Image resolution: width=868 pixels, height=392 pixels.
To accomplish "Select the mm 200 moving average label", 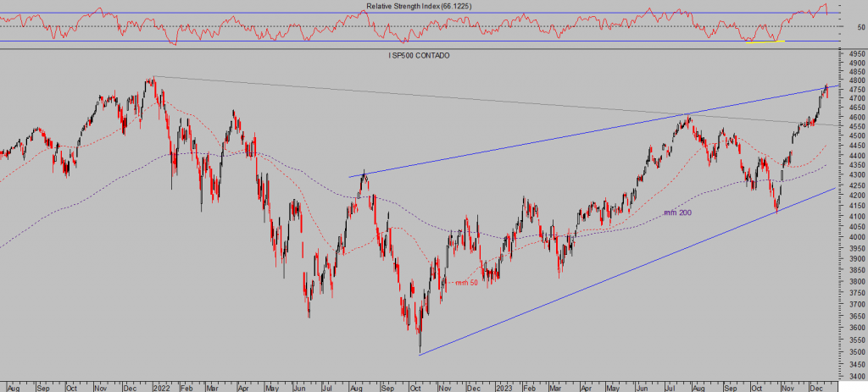I will [x=677, y=213].
